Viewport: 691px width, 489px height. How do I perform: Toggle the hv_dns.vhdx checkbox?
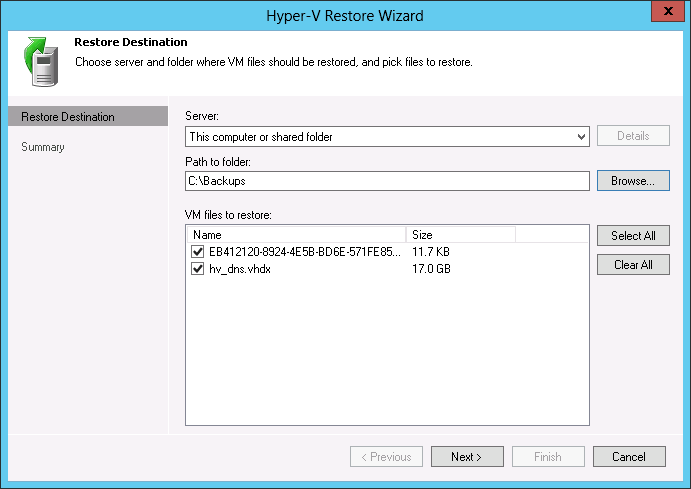[197, 269]
